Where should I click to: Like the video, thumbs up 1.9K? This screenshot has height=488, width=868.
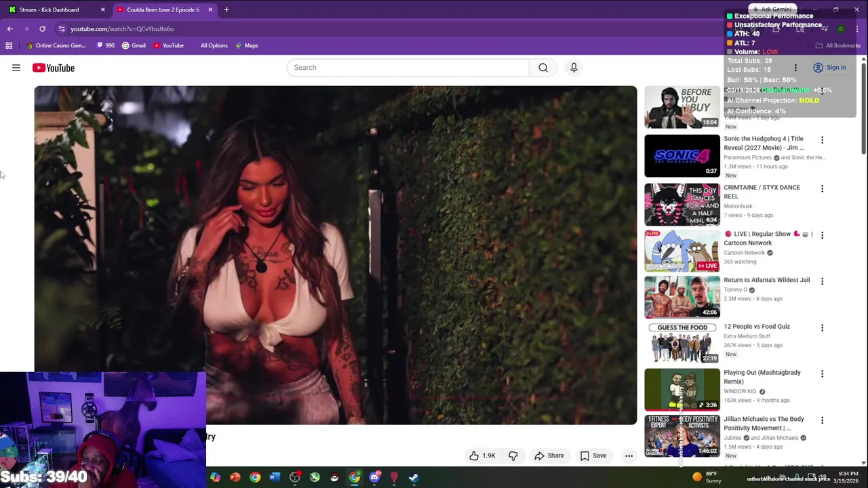(482, 455)
